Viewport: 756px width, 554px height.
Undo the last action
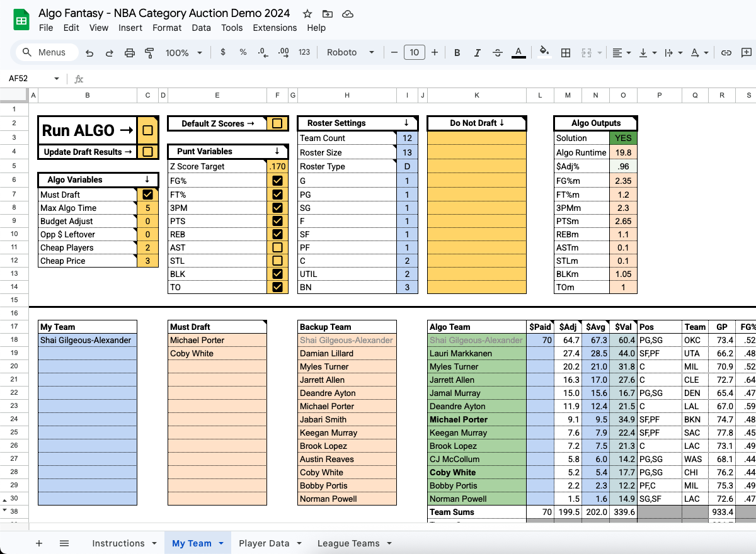click(x=89, y=53)
